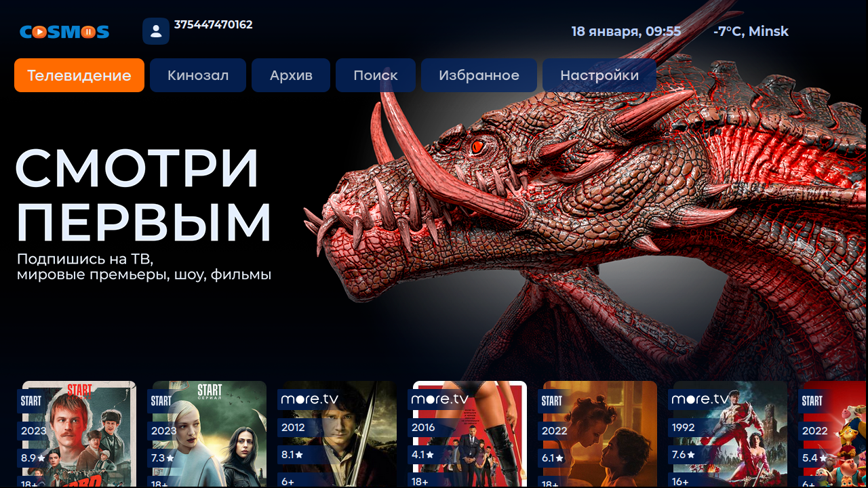The image size is (868, 488).
Task: Click the more.tv logo on 2016 poster
Action: 439,399
